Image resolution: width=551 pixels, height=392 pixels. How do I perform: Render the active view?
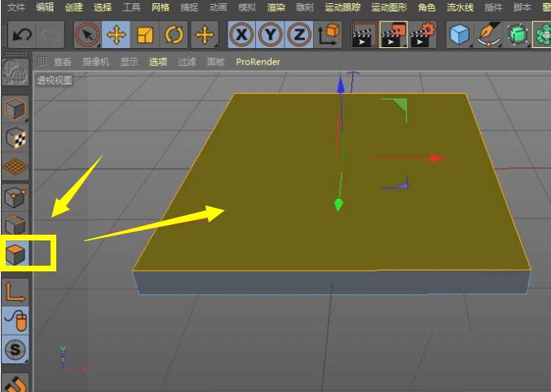[364, 34]
